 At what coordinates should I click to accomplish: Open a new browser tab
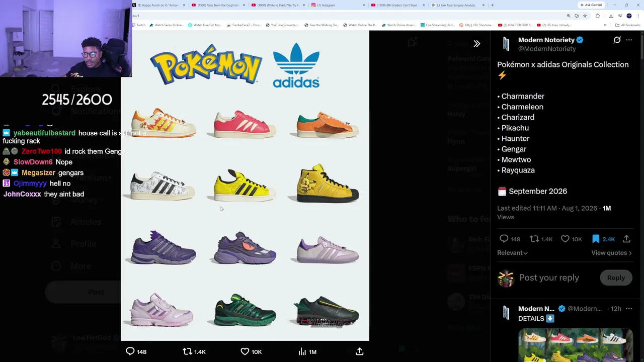pyautogui.click(x=492, y=5)
